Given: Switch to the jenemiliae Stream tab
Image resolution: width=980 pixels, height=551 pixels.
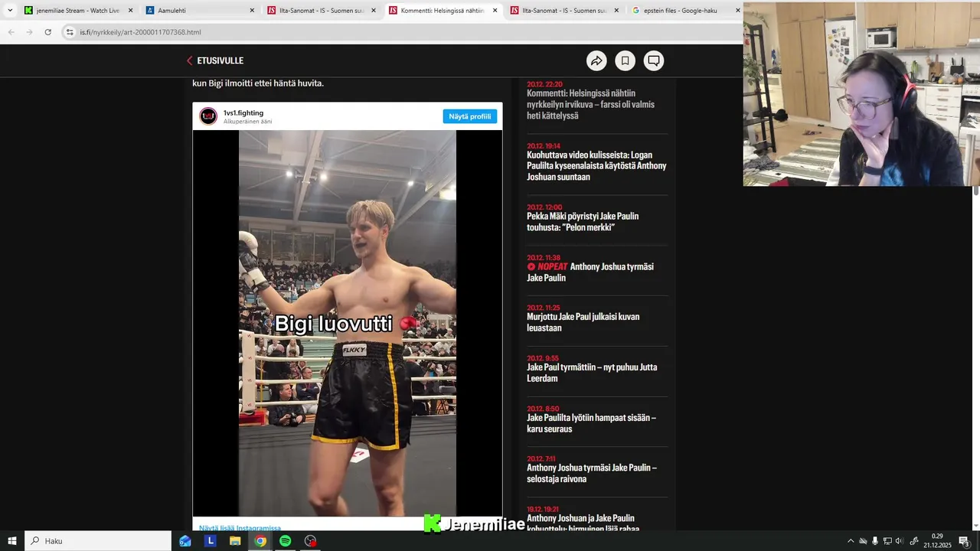Looking at the screenshot, I should pyautogui.click(x=78, y=10).
